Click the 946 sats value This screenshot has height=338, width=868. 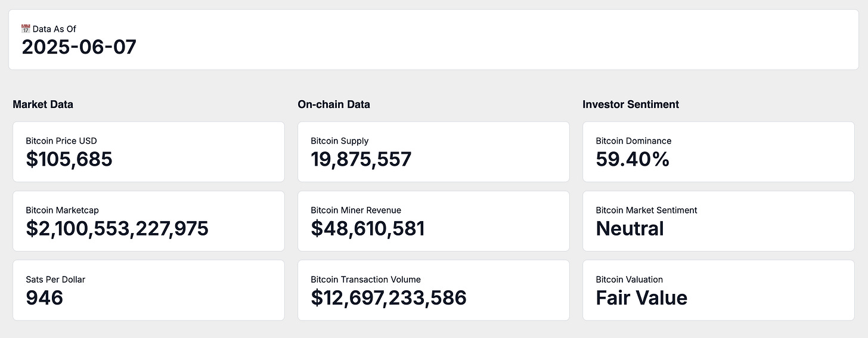coord(44,298)
